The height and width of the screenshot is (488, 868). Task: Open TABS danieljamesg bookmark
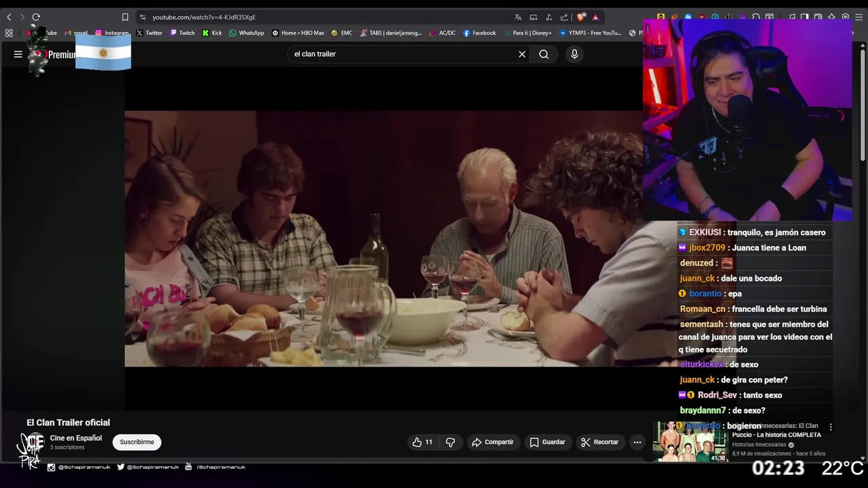click(x=391, y=33)
